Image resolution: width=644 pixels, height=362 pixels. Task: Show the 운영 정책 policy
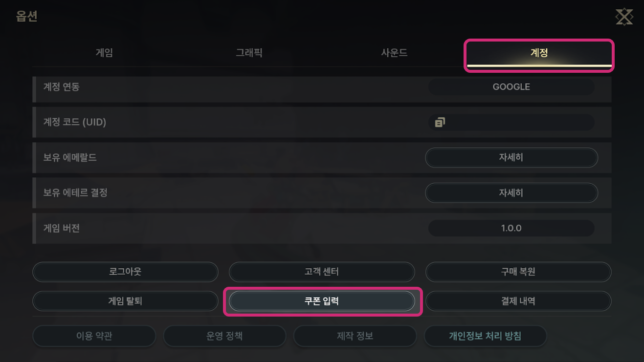coord(224,336)
